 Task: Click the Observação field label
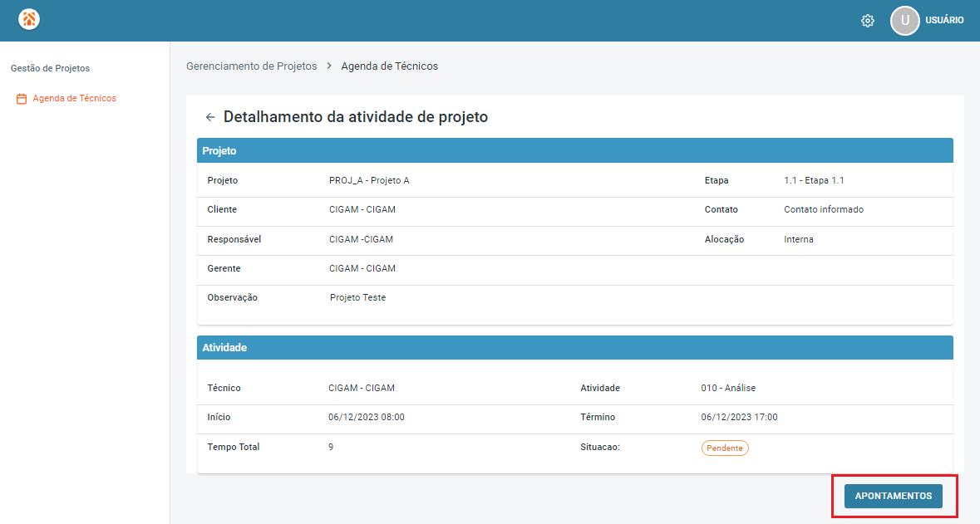pos(232,298)
